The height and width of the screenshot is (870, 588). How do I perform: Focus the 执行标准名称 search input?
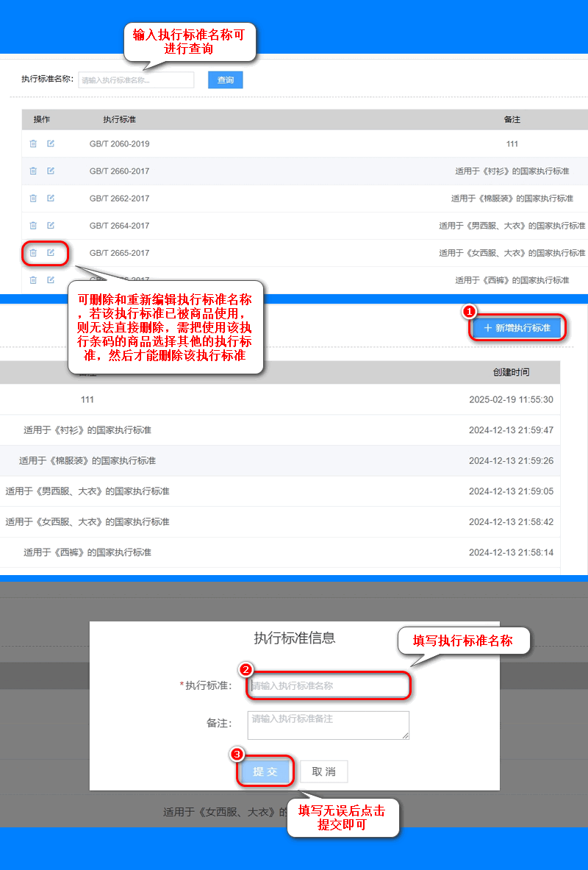136,80
